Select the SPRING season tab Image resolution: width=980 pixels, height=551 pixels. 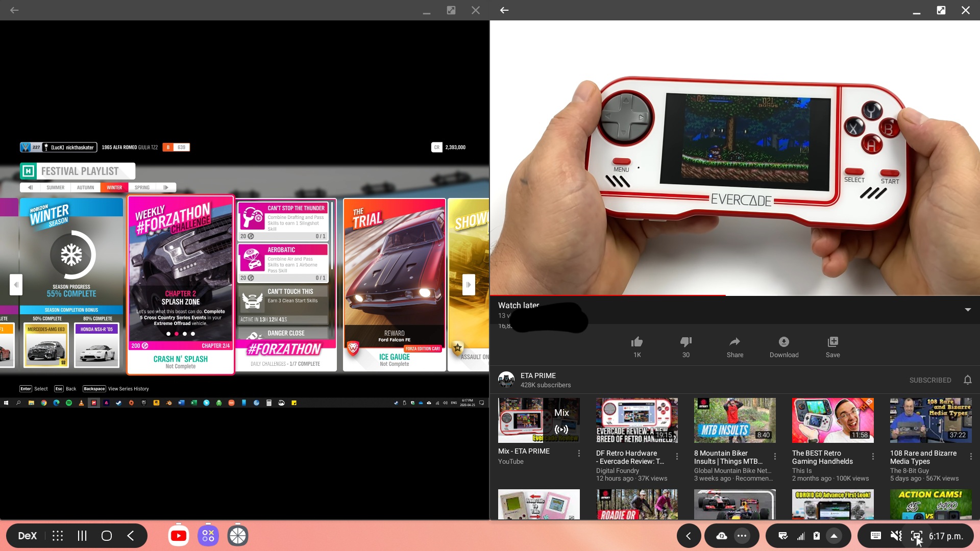[142, 187]
